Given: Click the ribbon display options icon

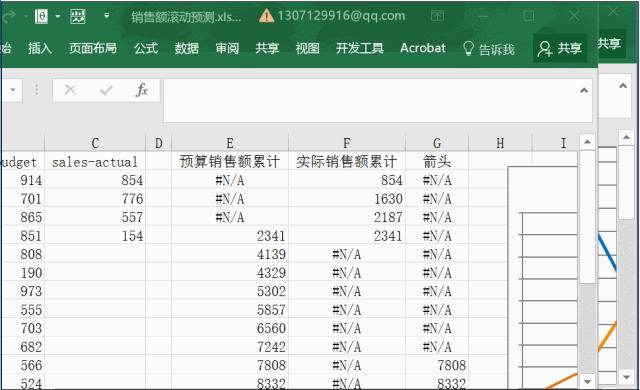Looking at the screenshot, I should pos(437,16).
